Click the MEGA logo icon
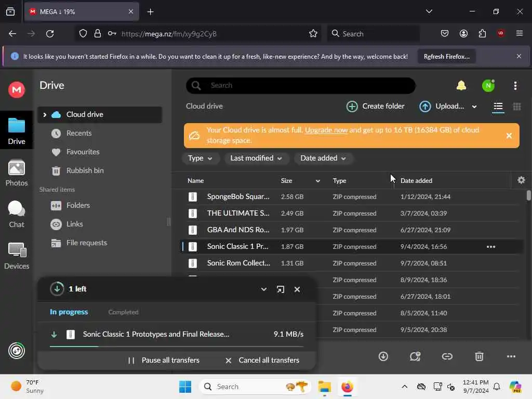 coord(16,89)
